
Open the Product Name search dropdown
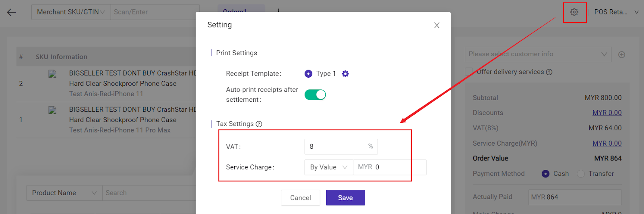[64, 193]
